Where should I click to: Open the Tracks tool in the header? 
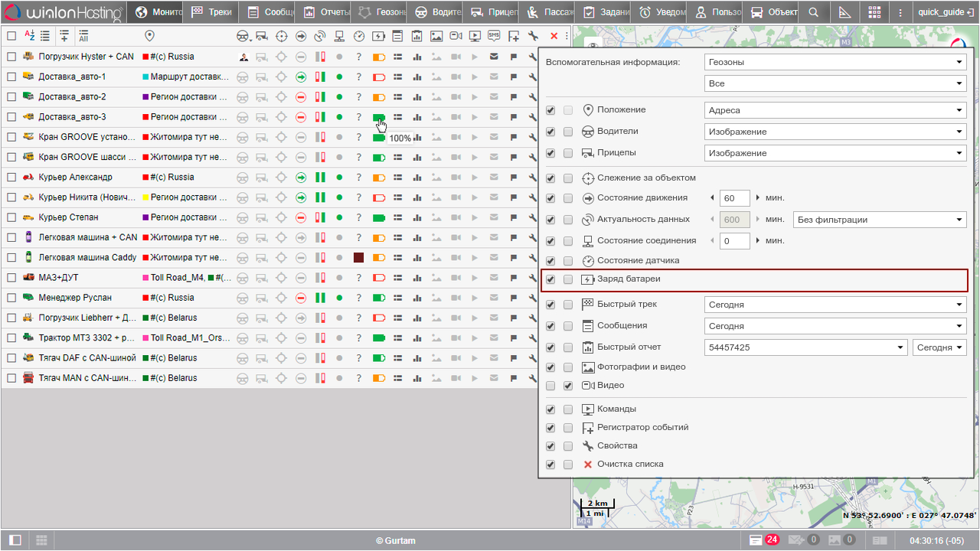(210, 11)
